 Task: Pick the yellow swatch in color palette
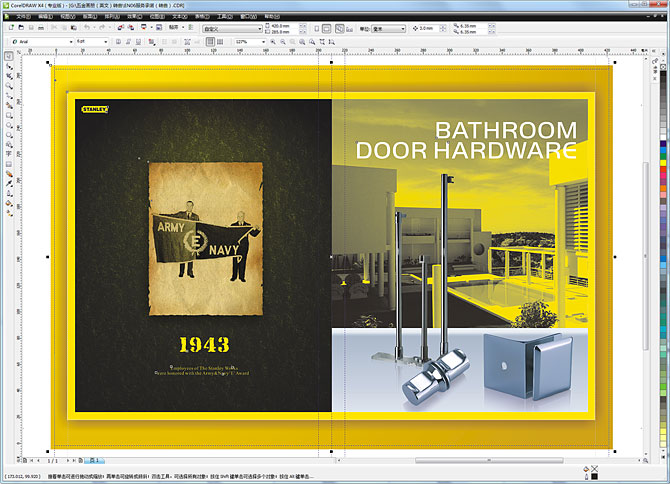[664, 155]
